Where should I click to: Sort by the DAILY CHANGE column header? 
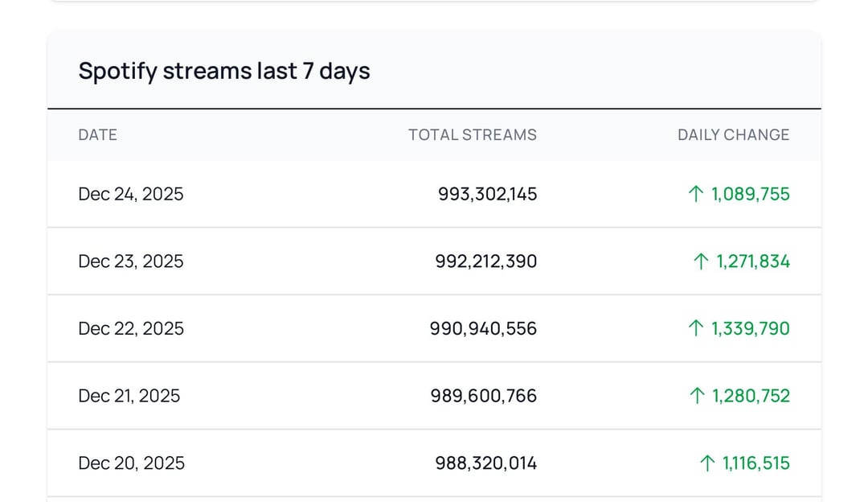point(733,135)
